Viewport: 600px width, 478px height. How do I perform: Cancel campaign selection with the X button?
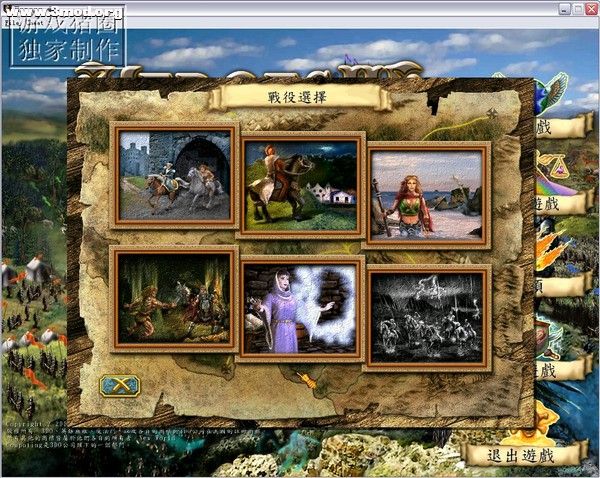(x=120, y=386)
